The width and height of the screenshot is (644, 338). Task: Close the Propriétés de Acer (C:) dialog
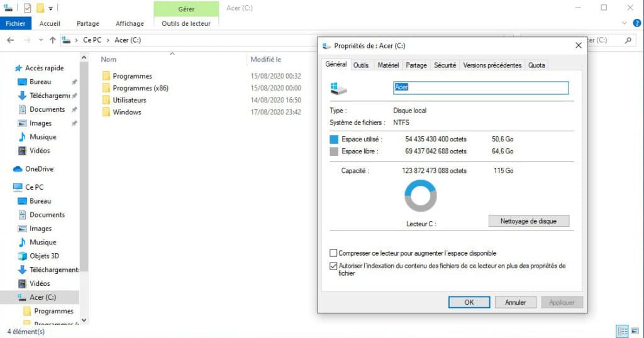click(579, 45)
